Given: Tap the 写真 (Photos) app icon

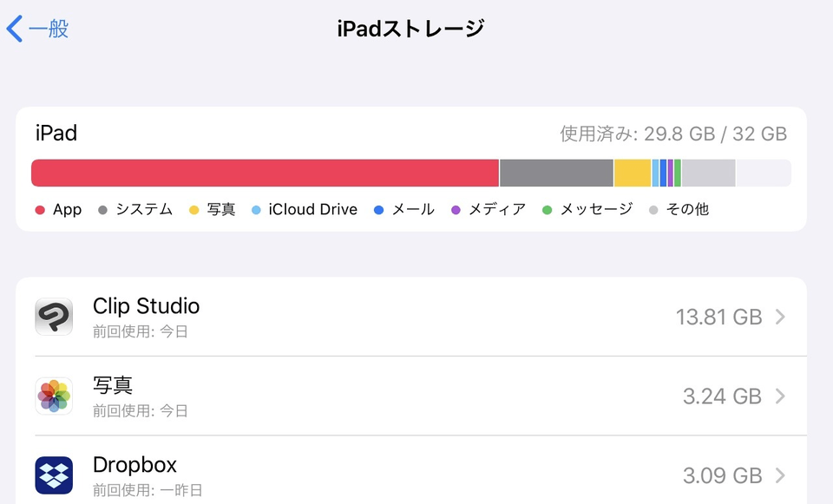Looking at the screenshot, I should pos(54,396).
